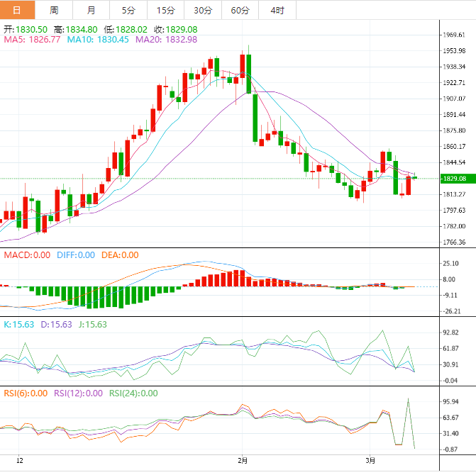This screenshot has height=475, width=476.
Task: Click the RSI(24) indicator label
Action: pyautogui.click(x=133, y=393)
